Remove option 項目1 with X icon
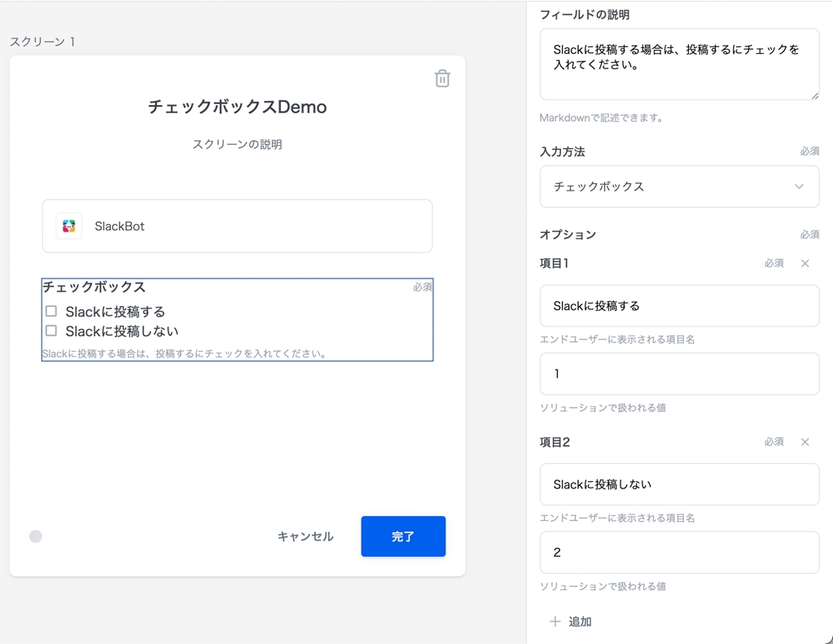 805,264
